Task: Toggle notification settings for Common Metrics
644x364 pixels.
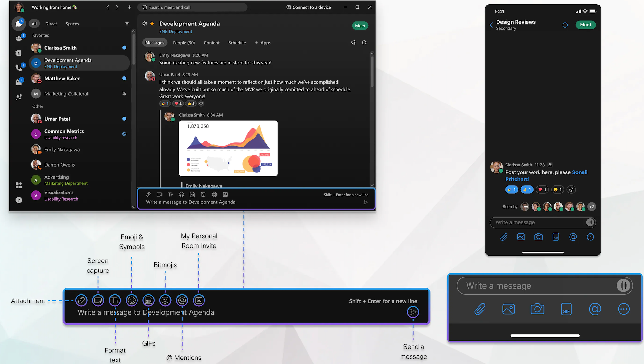Action: (124, 134)
